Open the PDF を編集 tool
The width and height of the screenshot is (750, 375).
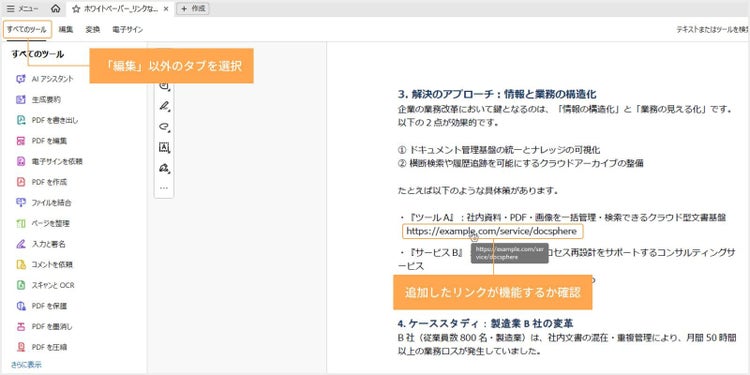[41, 141]
